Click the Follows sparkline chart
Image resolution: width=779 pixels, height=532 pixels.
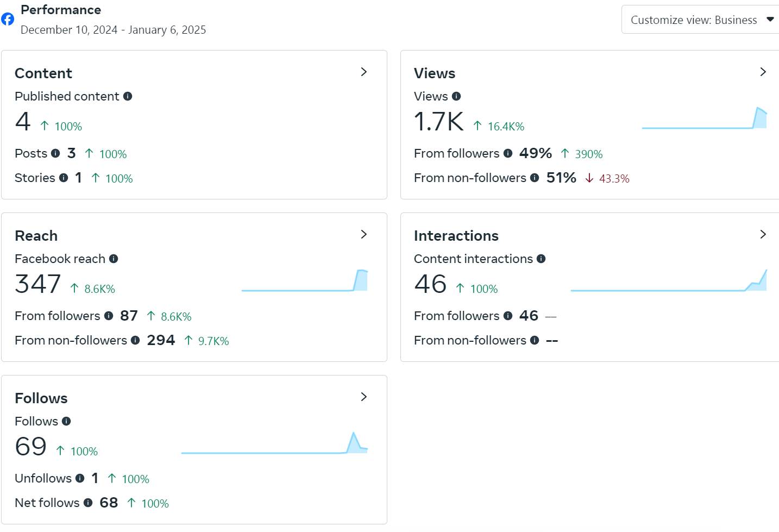pos(274,444)
